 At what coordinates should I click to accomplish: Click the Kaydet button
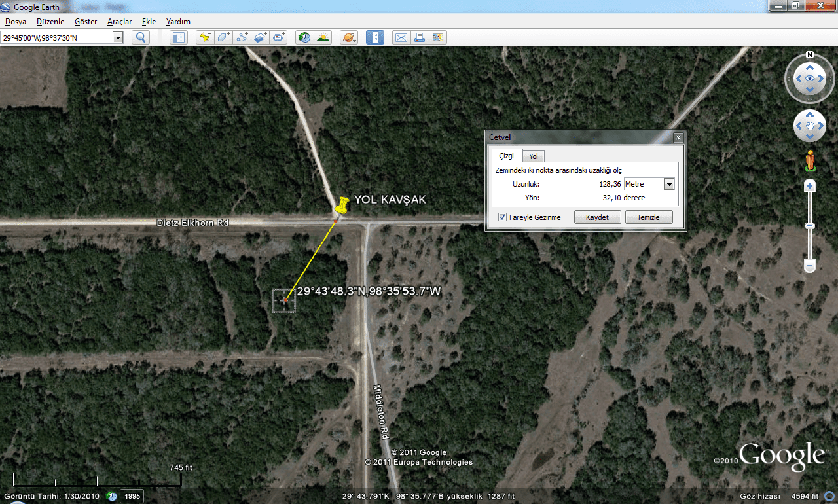tap(597, 217)
